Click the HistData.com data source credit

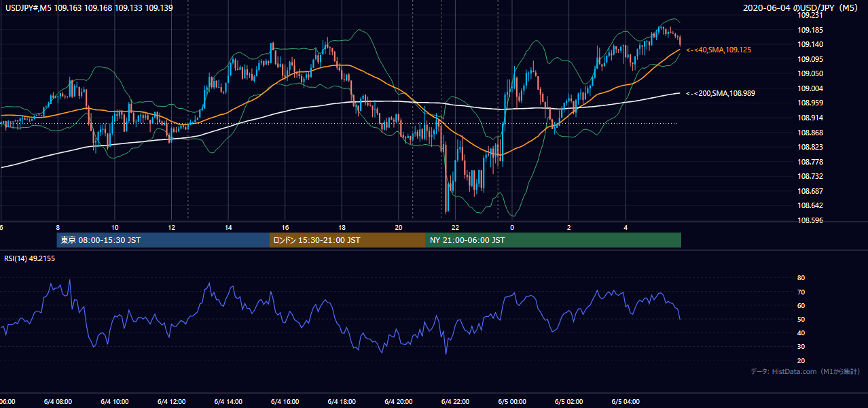point(806,371)
